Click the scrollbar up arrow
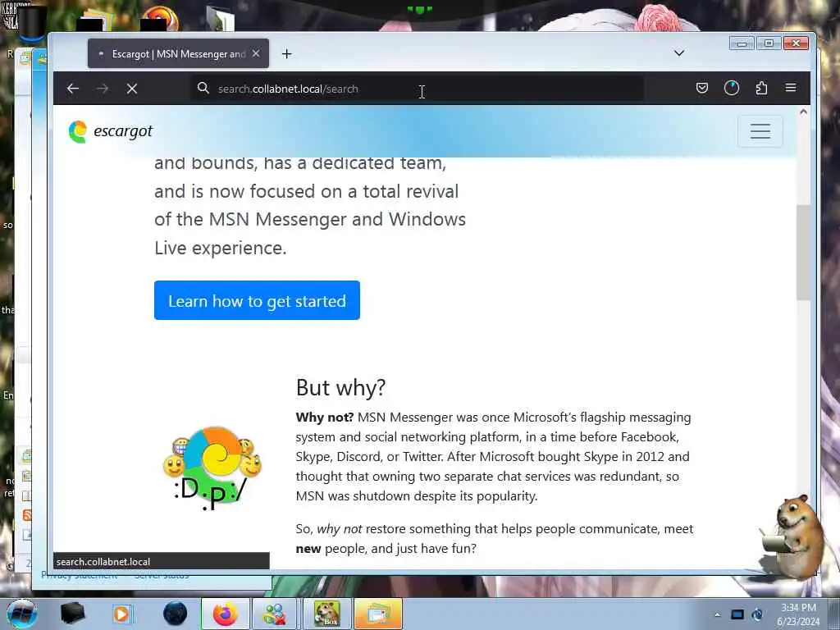840x630 pixels. [803, 112]
